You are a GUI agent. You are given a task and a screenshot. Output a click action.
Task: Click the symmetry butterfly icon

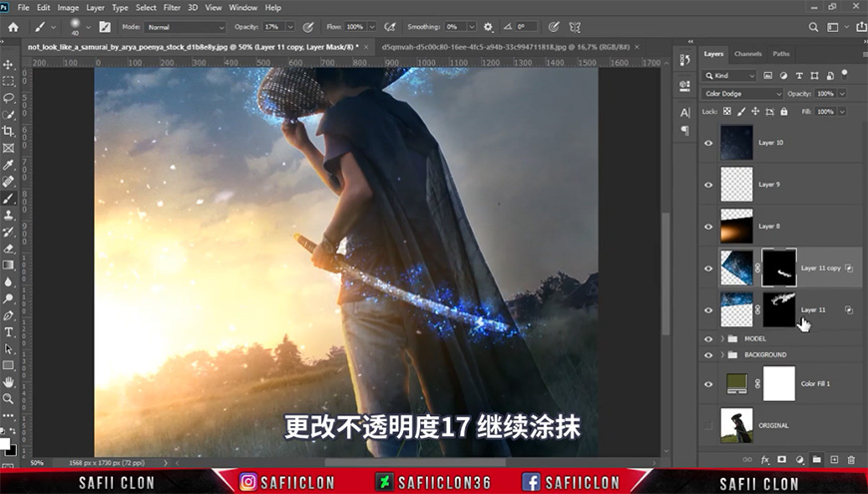tap(575, 27)
